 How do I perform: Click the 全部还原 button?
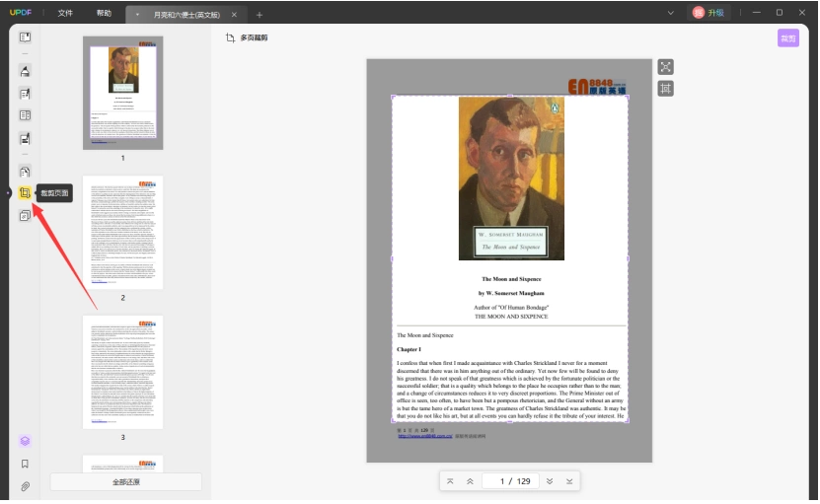pyautogui.click(x=126, y=482)
